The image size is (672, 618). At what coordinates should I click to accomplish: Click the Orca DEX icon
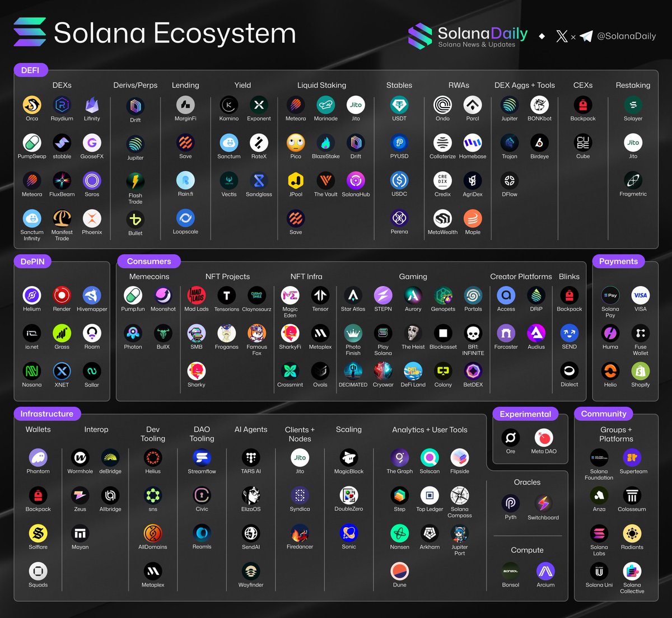click(32, 105)
